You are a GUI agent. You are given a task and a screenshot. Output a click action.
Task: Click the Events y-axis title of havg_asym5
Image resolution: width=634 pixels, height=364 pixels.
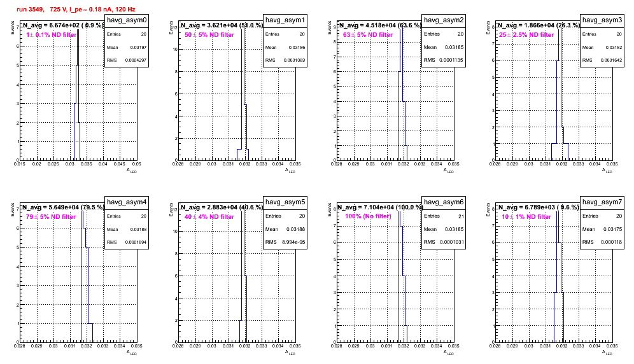click(171, 209)
